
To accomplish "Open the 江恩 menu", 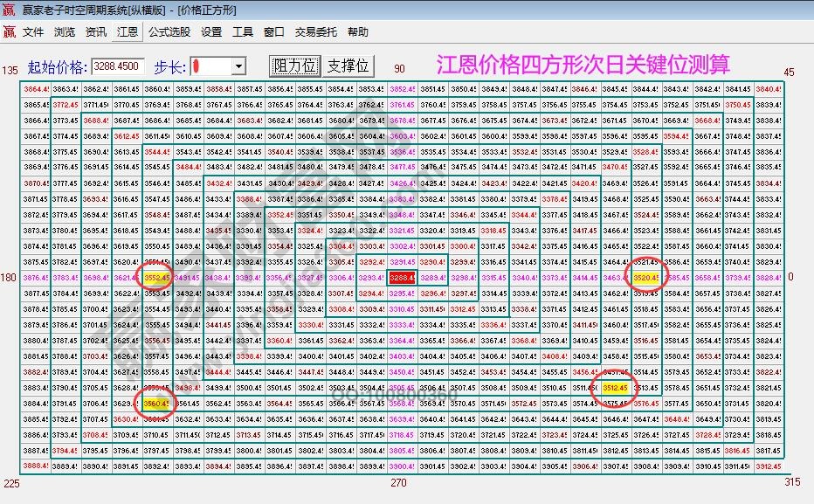I will pos(128,31).
